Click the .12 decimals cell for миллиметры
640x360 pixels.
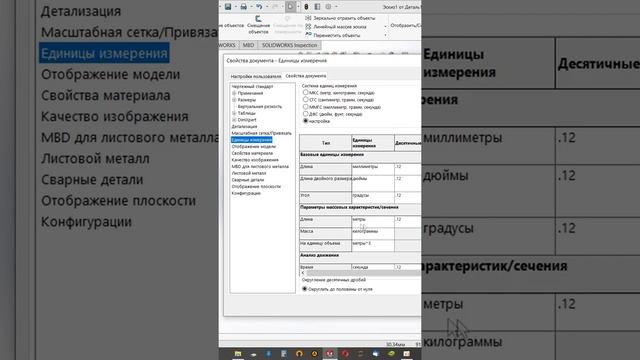(x=407, y=169)
